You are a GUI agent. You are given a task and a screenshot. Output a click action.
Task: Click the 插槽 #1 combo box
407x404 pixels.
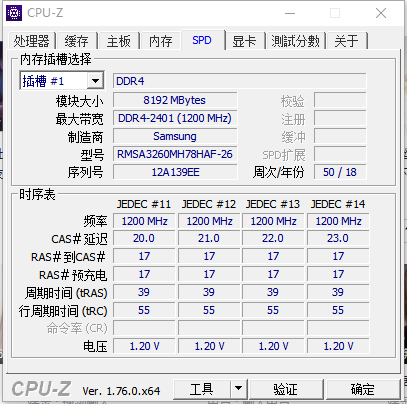[62, 81]
